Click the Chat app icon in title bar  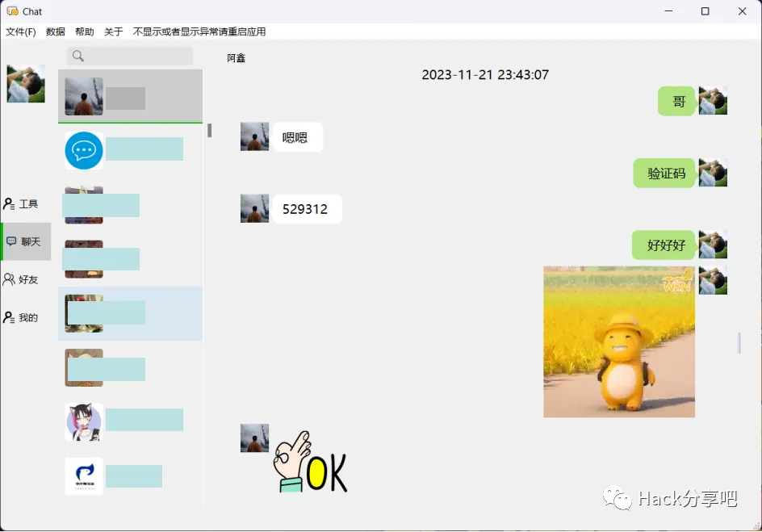click(x=13, y=11)
